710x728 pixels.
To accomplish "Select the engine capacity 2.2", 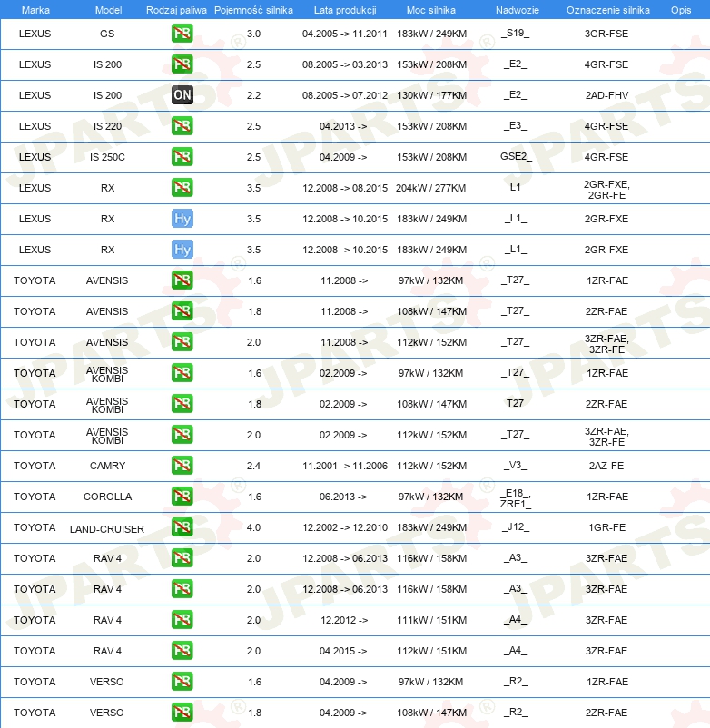I will [x=253, y=95].
